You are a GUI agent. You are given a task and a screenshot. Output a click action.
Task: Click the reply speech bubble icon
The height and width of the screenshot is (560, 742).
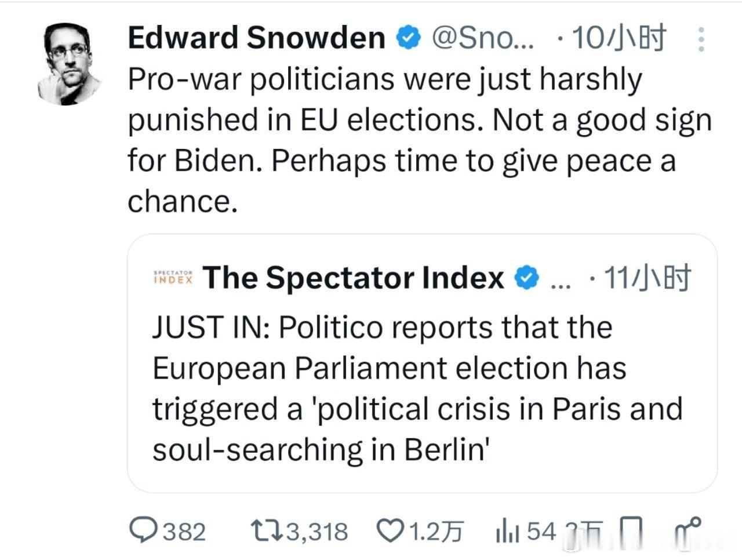coord(142,530)
